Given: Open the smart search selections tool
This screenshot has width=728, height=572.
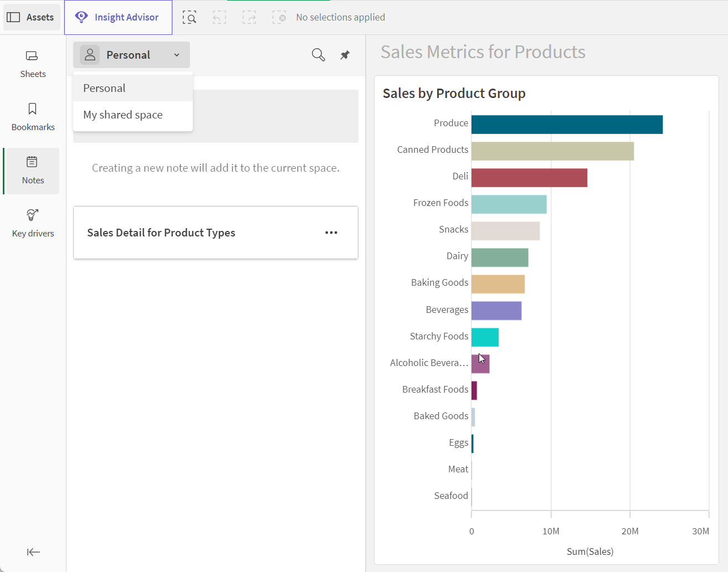Looking at the screenshot, I should pyautogui.click(x=189, y=17).
